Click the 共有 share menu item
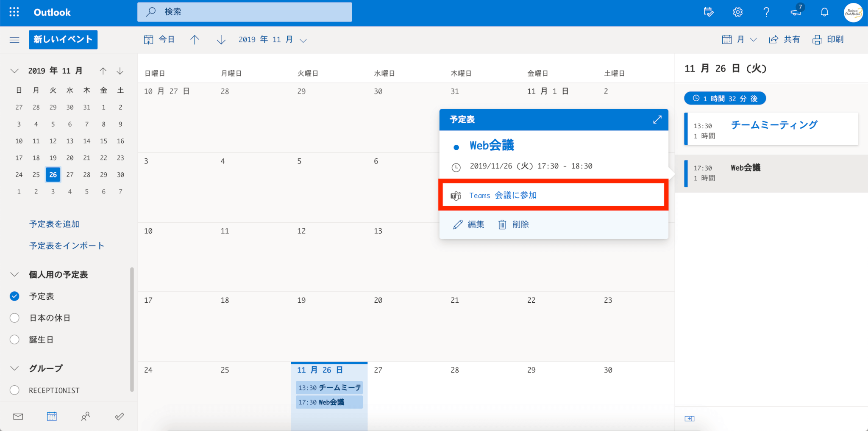Image resolution: width=868 pixels, height=431 pixels. pos(785,40)
